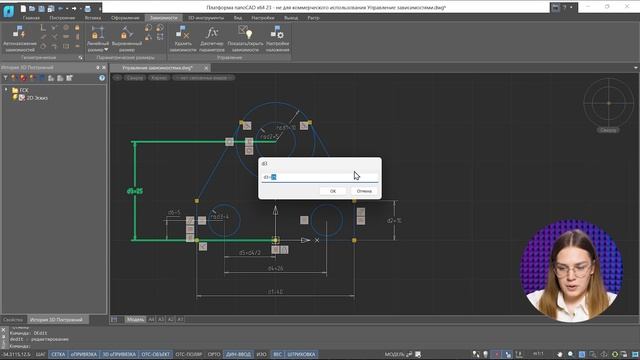Viewport: 640px width, 360px height.
Task: Open the Настройки ribbon tab
Action: tap(263, 18)
